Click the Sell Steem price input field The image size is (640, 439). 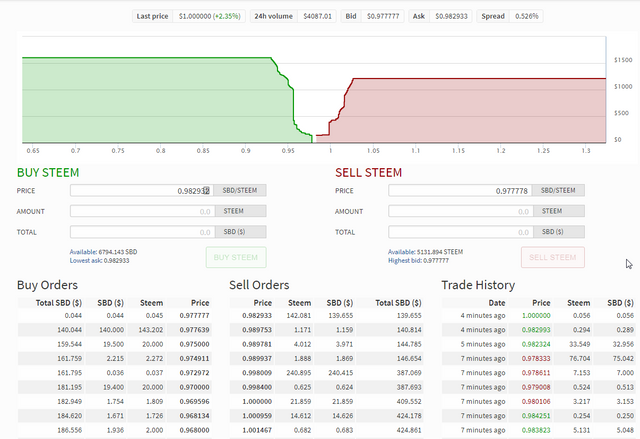[x=461, y=191]
